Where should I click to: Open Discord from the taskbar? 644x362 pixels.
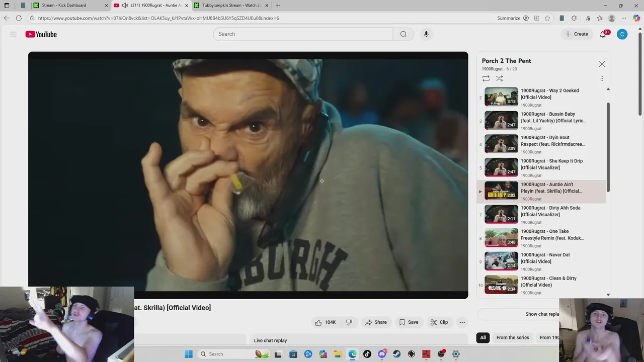tap(382, 354)
